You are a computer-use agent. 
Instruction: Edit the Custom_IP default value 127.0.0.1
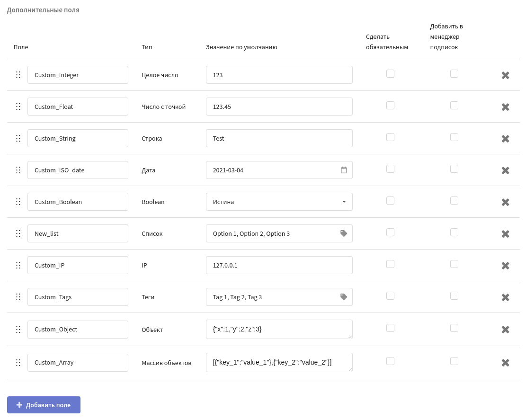(x=279, y=265)
